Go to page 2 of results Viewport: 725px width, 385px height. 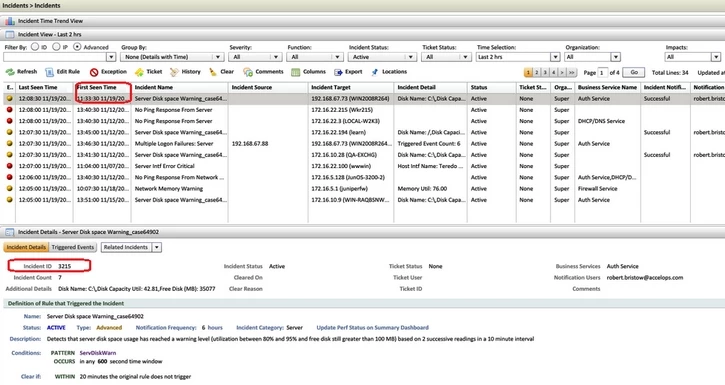point(536,73)
